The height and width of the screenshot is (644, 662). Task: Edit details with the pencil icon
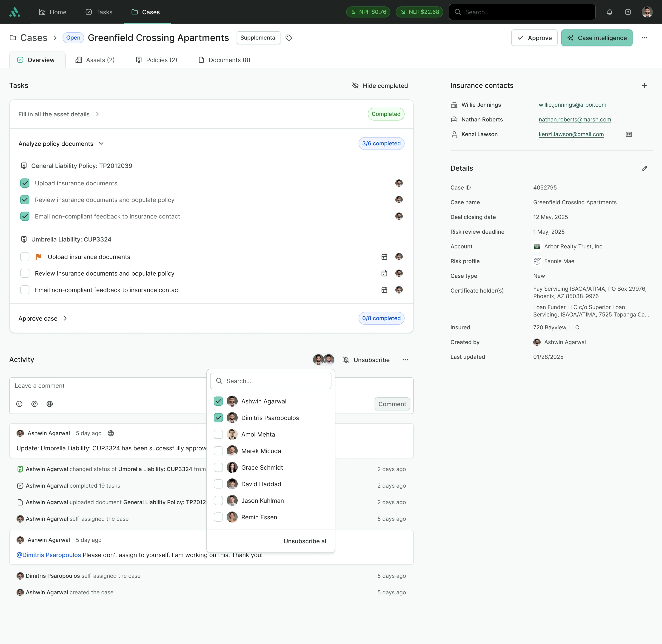pos(644,168)
